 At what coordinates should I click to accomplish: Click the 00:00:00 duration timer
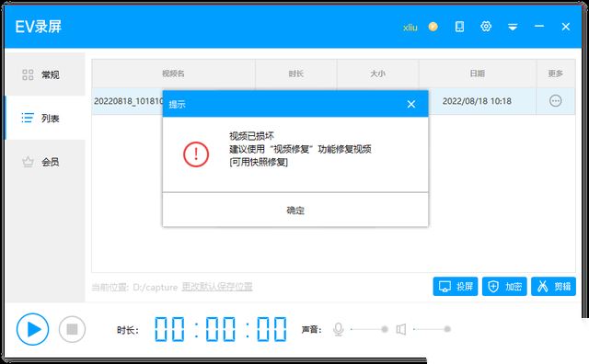pos(221,329)
